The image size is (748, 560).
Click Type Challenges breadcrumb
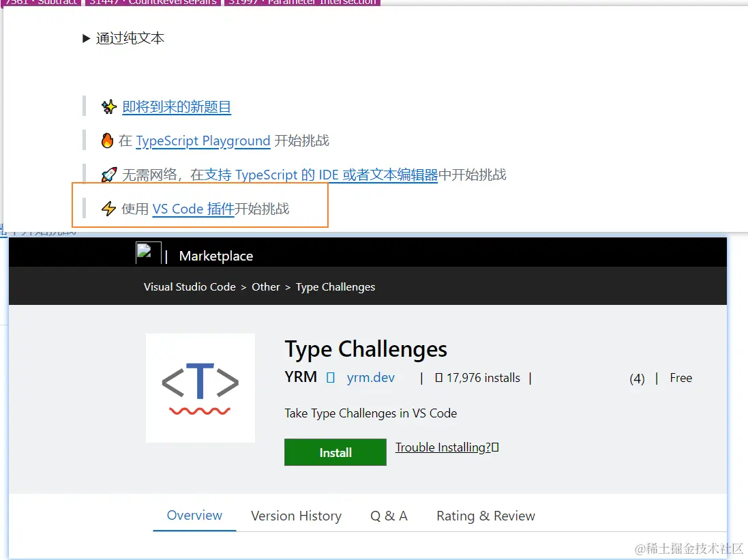pyautogui.click(x=335, y=287)
